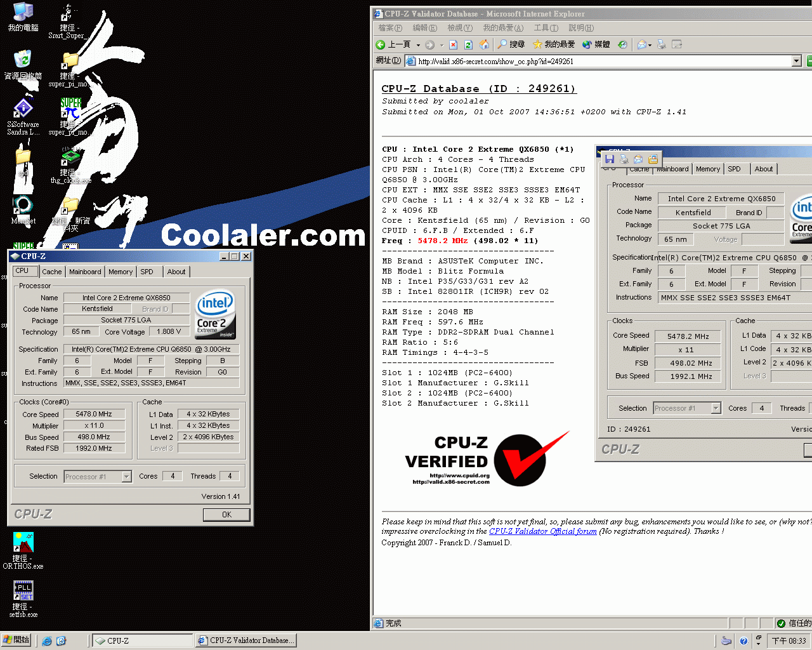This screenshot has height=650, width=812.
Task: Click the Mail envelope icon in IE toolbar
Action: click(642, 44)
